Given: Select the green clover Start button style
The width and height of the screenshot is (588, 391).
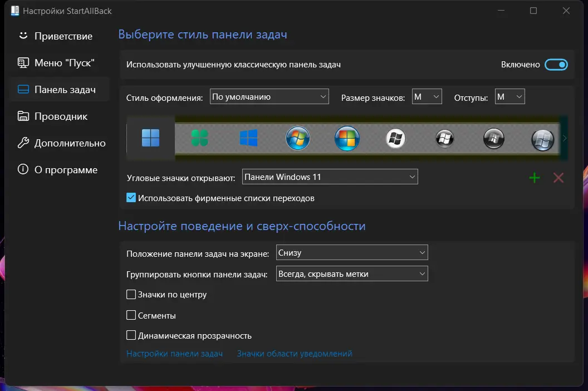Looking at the screenshot, I should (x=199, y=137).
